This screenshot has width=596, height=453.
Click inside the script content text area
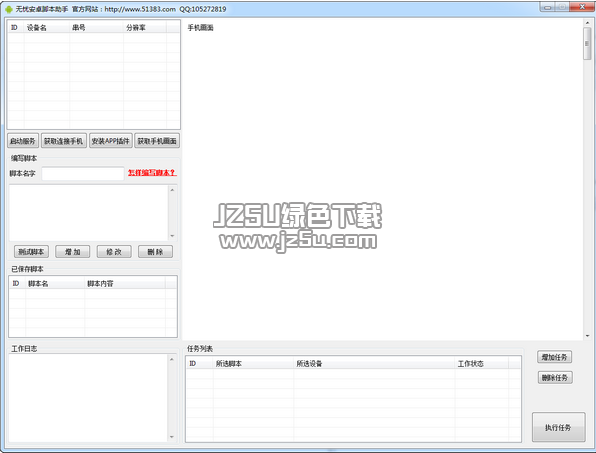pos(89,213)
